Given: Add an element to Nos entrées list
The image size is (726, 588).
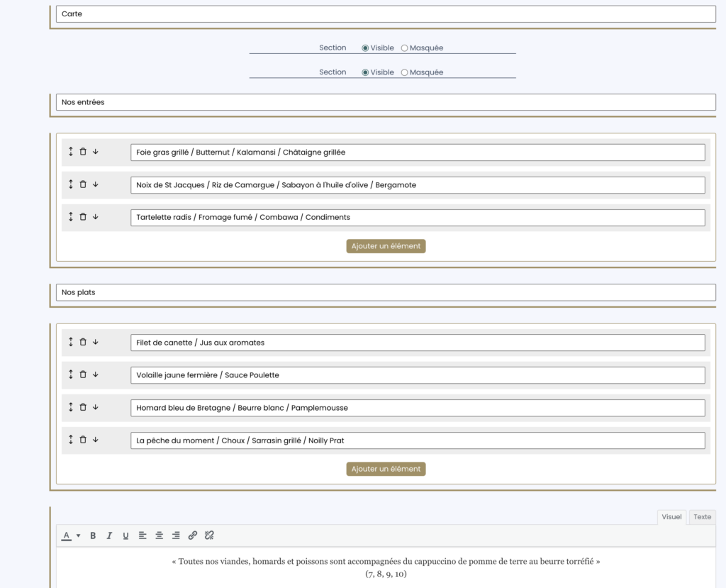Looking at the screenshot, I should click(x=386, y=246).
